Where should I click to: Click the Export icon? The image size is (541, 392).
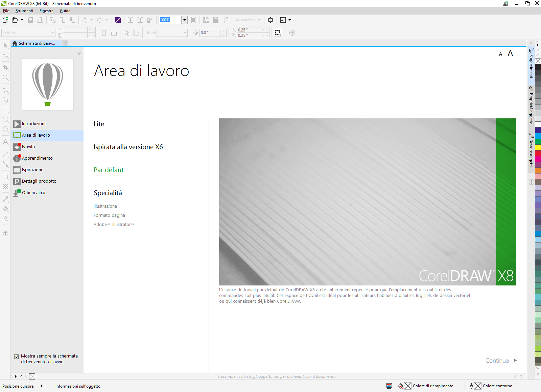pyautogui.click(x=140, y=20)
